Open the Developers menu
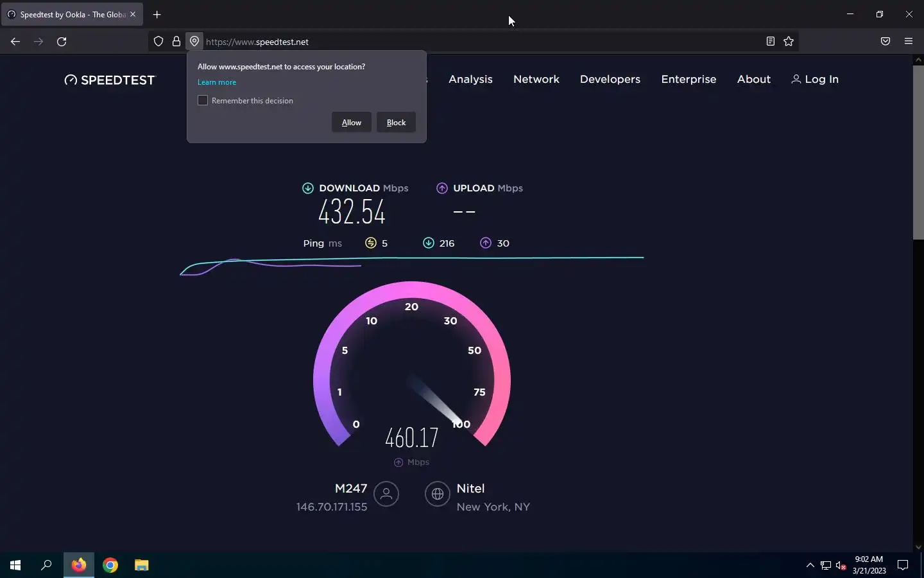This screenshot has height=578, width=924. (610, 79)
